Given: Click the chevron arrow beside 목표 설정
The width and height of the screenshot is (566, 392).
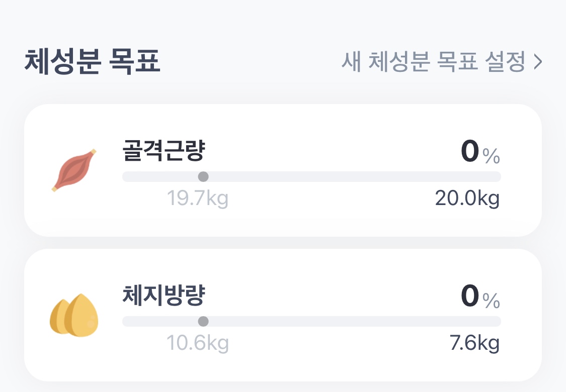Looking at the screenshot, I should click(x=538, y=63).
